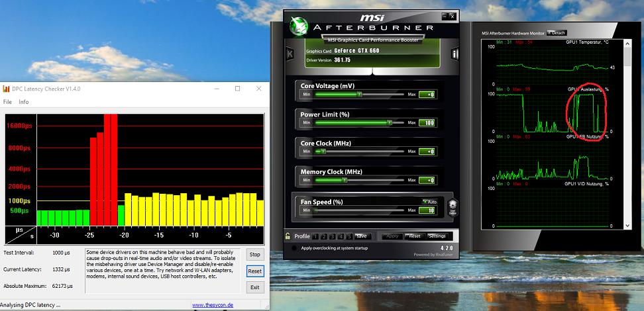Click the User Define fan hexagon icon
This screenshot has height=311, width=644.
pyautogui.click(x=453, y=207)
